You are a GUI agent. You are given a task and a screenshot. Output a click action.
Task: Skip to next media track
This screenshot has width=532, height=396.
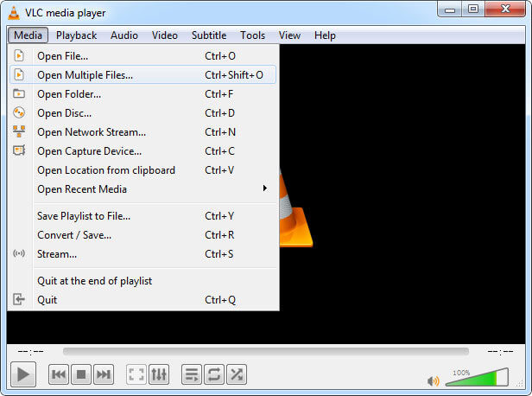click(104, 374)
